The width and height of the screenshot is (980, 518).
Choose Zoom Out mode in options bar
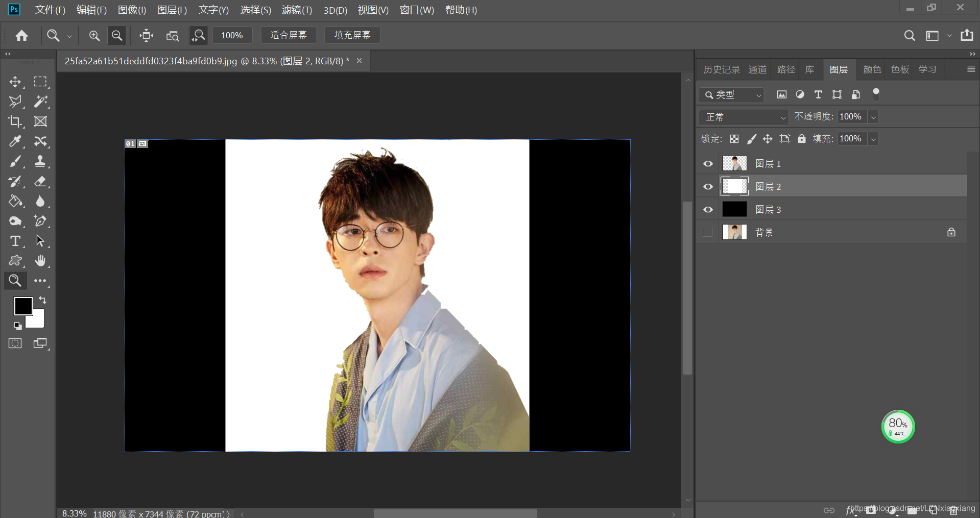pos(117,35)
